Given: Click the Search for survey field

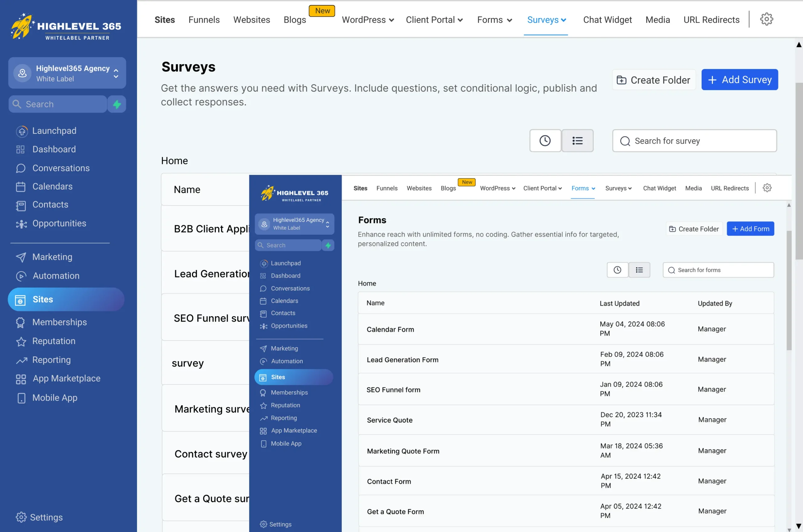Looking at the screenshot, I should [694, 141].
